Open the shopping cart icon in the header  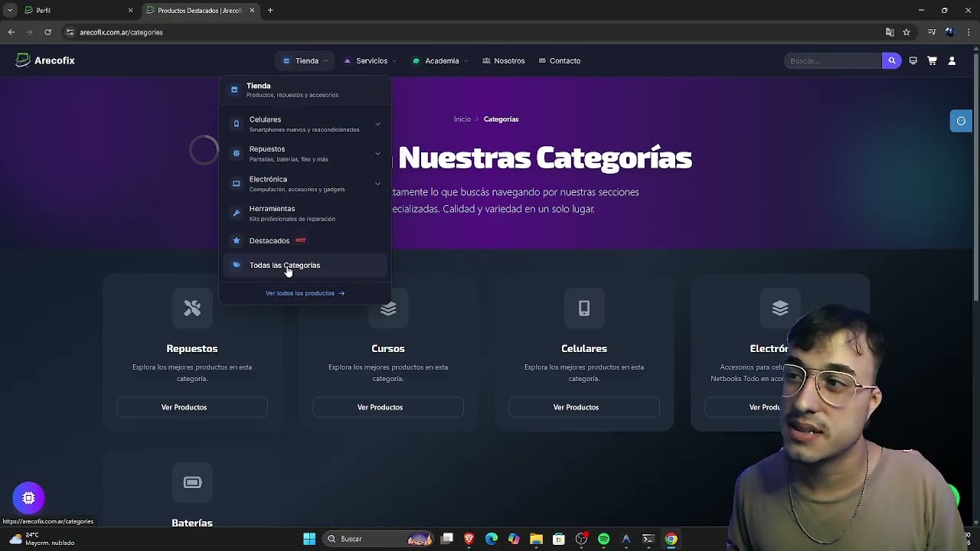(x=932, y=60)
